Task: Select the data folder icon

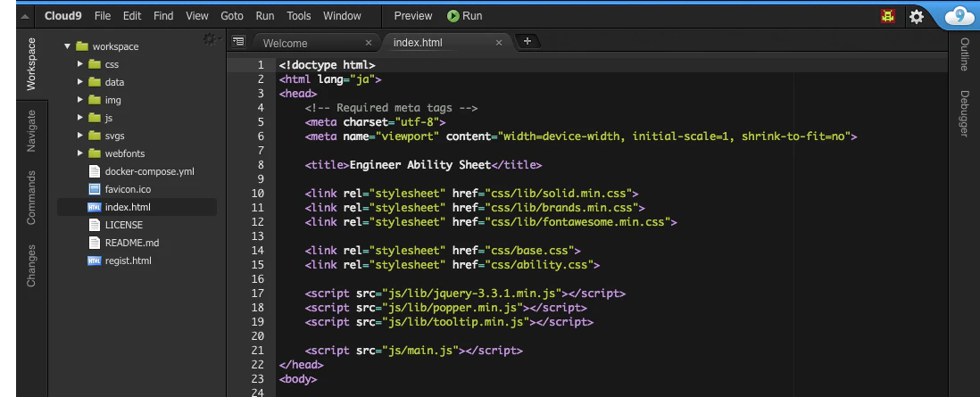Action: 95,82
